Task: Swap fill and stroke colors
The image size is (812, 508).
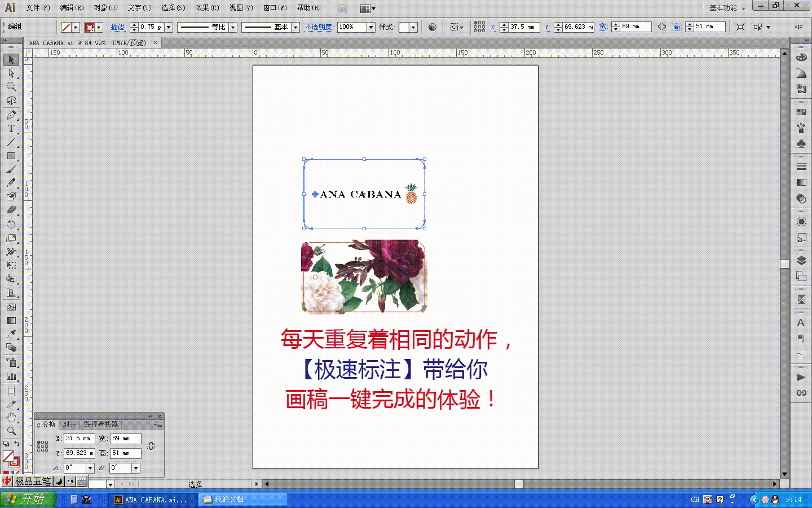Action: 17,444
